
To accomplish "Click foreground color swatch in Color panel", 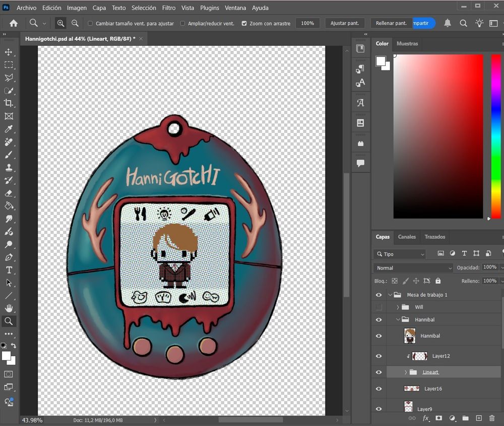I will click(381, 61).
